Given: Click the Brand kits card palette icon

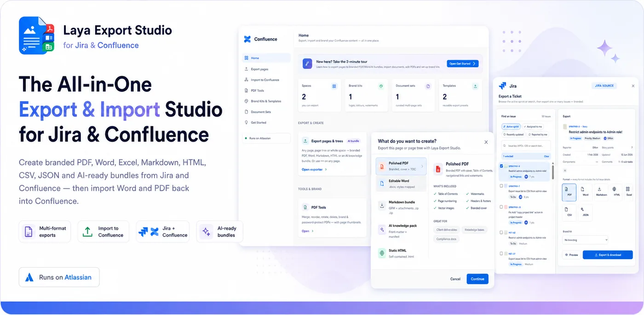Looking at the screenshot, I should pos(381,86).
